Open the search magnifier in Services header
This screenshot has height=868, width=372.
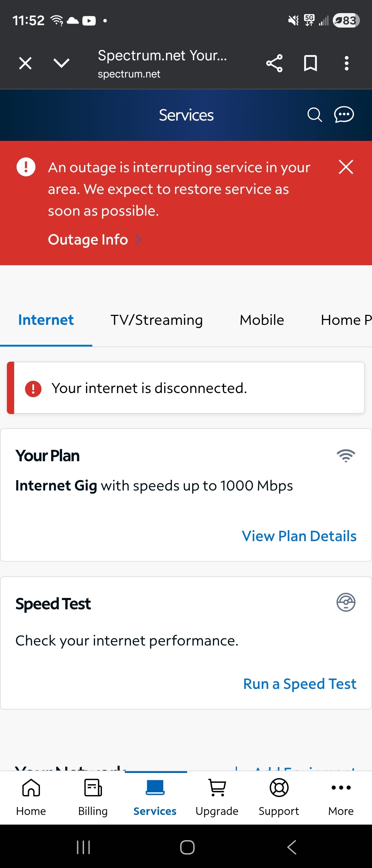(314, 115)
